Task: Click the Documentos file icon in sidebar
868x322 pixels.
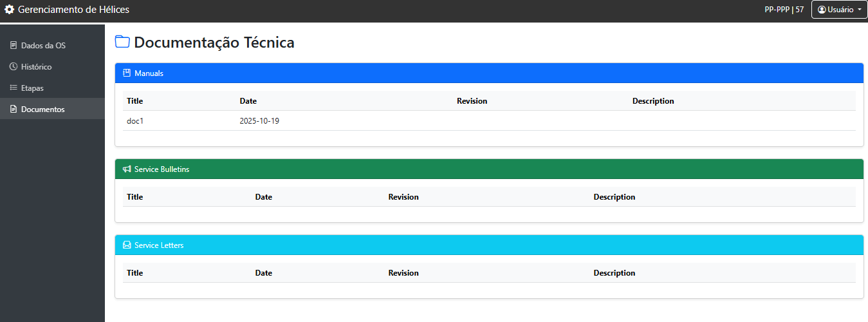Action: point(14,109)
